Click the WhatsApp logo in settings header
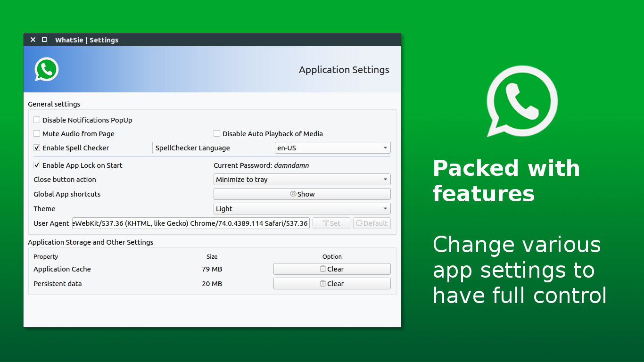The image size is (644, 362). (x=46, y=69)
